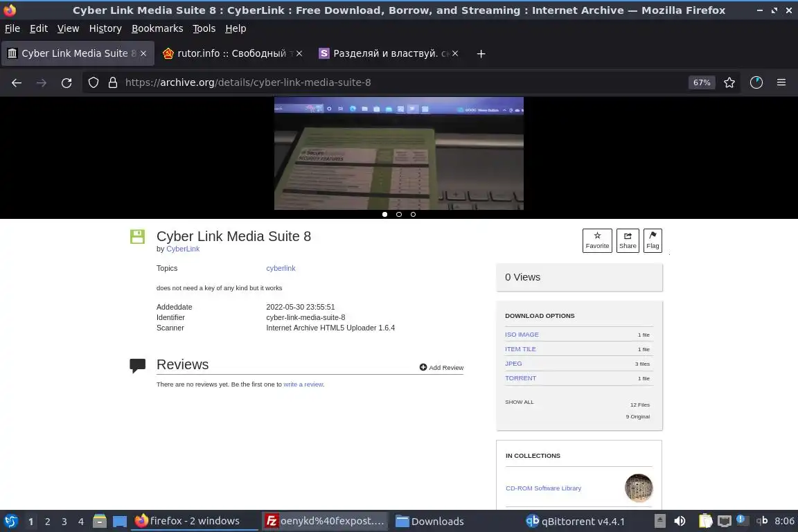
Task: Open the View menu
Action: pos(68,28)
